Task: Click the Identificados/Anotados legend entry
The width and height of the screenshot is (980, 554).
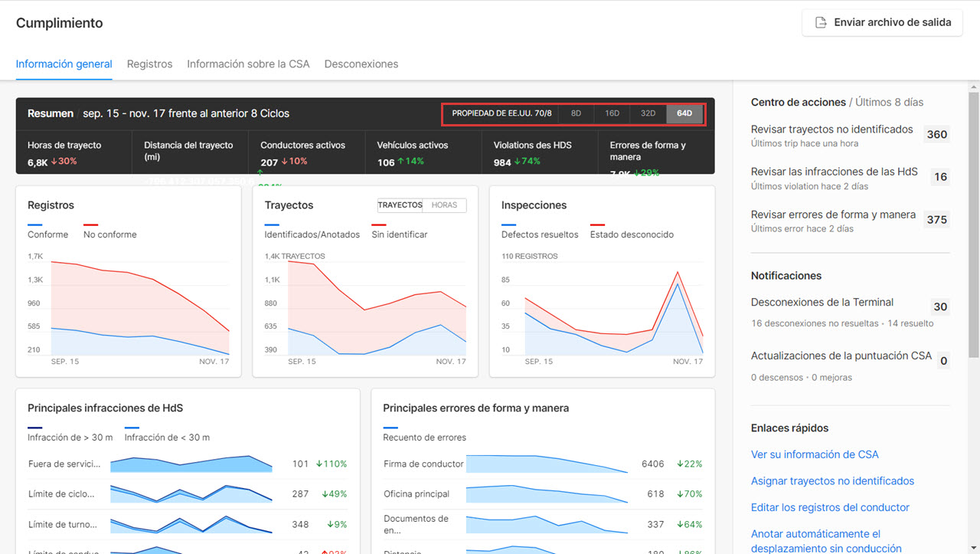Action: [x=312, y=234]
